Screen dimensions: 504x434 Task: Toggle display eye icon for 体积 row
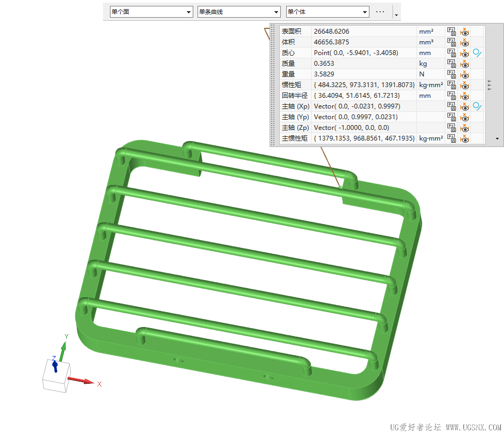click(464, 42)
